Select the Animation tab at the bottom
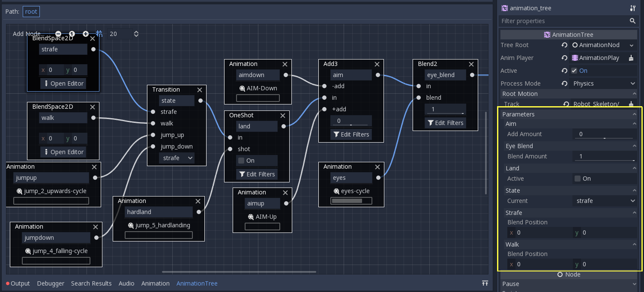Image resolution: width=644 pixels, height=292 pixels. tap(155, 283)
